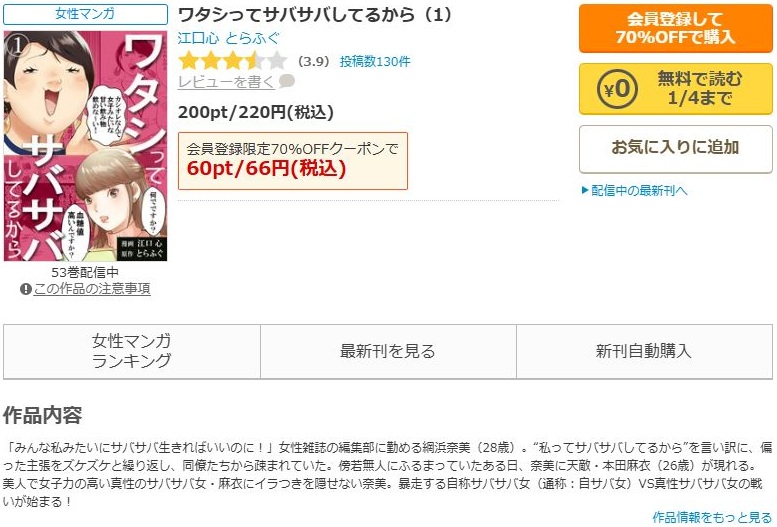Click the half-filled fourth rating star
This screenshot has width=777, height=527.
coord(255,61)
